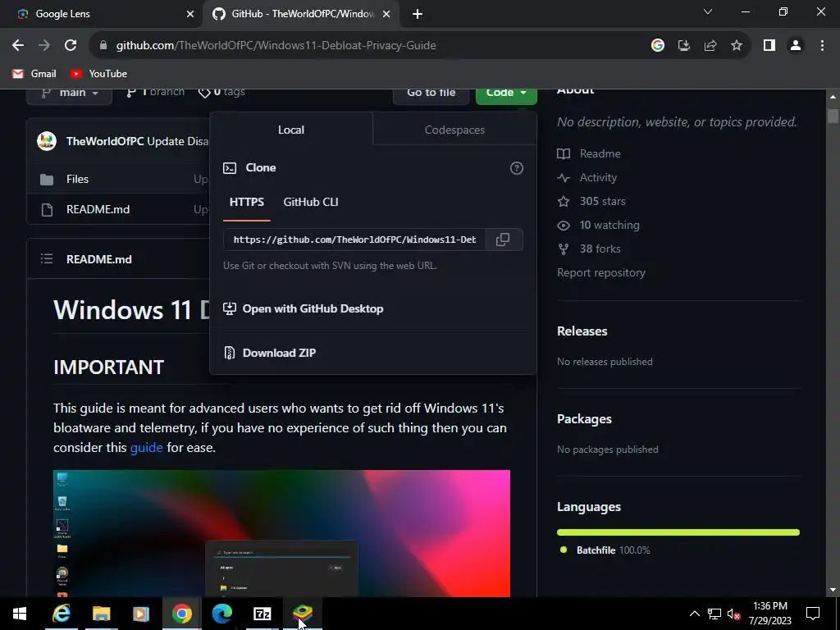Click the Batchfile language entry
The image size is (840, 630).
pyautogui.click(x=605, y=550)
